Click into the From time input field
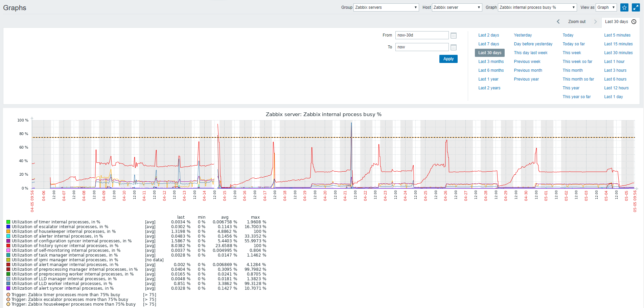Image resolution: width=644 pixels, height=308 pixels. pyautogui.click(x=422, y=35)
